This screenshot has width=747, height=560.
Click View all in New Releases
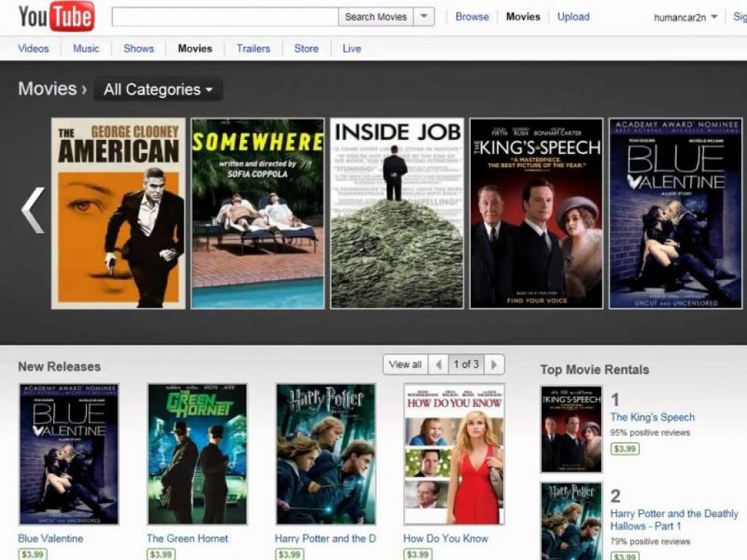(406, 365)
